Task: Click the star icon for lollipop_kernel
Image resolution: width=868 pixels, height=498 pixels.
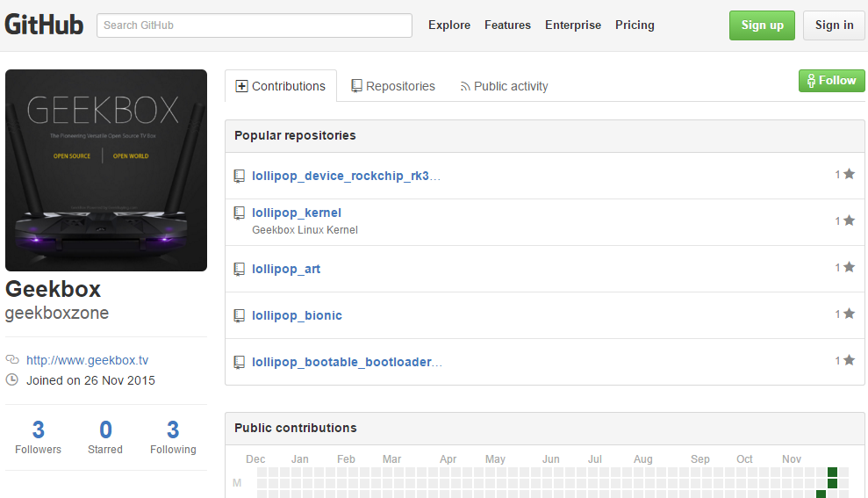Action: (x=850, y=220)
